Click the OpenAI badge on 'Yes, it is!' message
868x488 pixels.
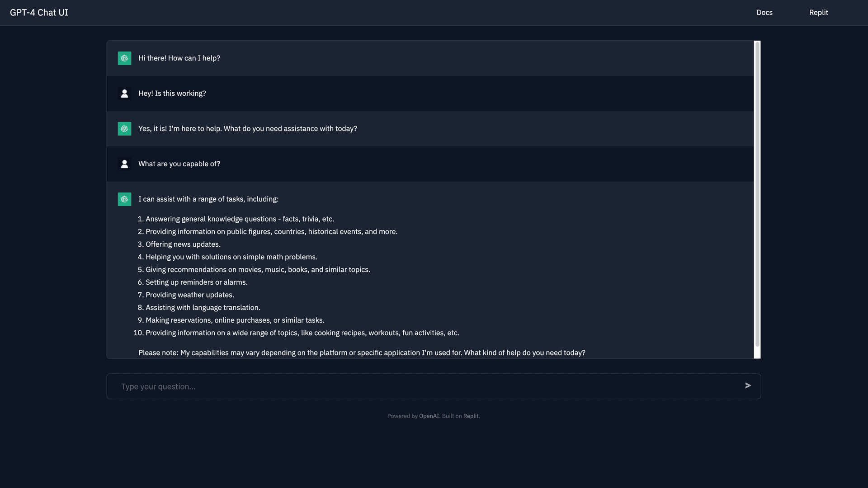[x=124, y=129]
